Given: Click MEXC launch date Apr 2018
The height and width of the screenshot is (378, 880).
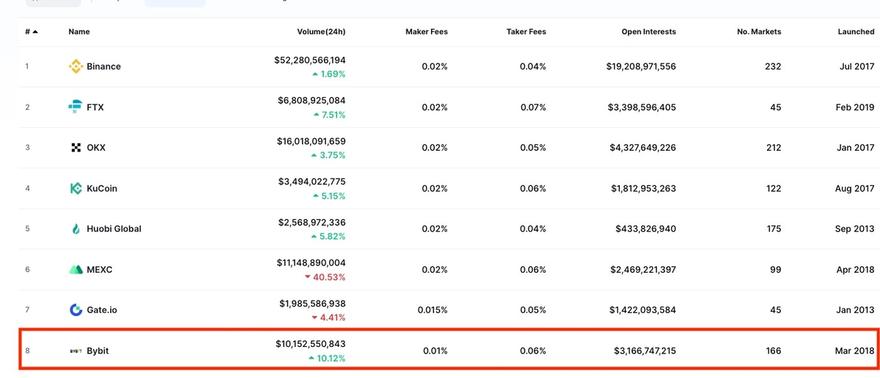Looking at the screenshot, I should pyautogui.click(x=855, y=270).
